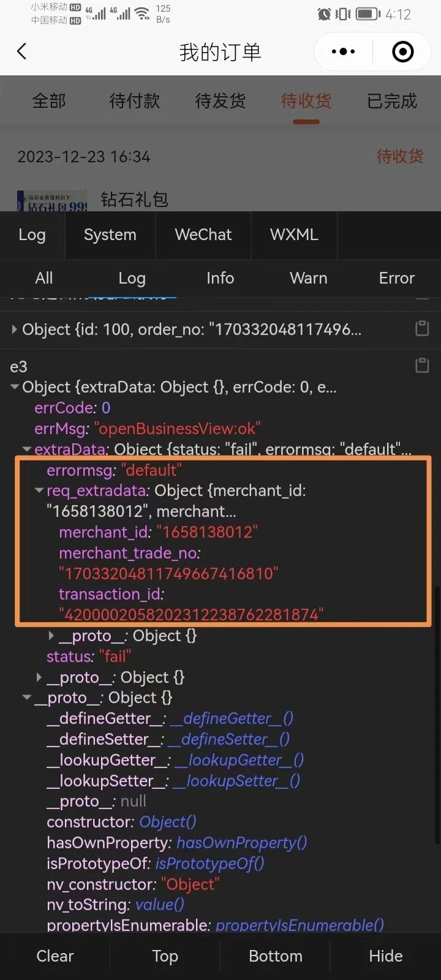Switch to the WXML tab

(x=294, y=235)
